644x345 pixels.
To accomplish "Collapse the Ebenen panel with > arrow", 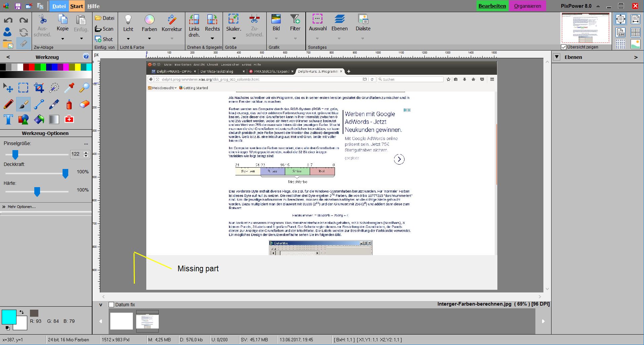I will pos(636,57).
